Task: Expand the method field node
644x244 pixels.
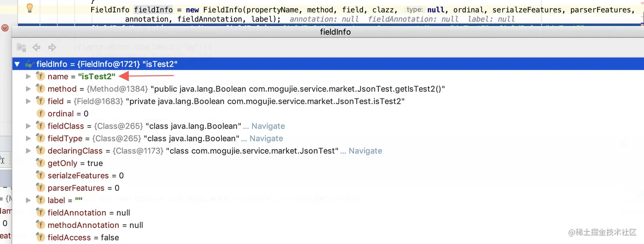Action: (x=29, y=89)
